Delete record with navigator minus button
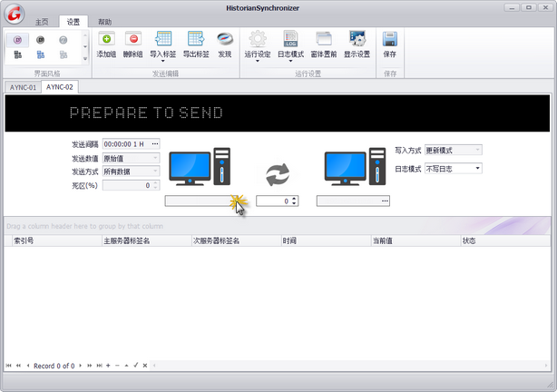 117,366
